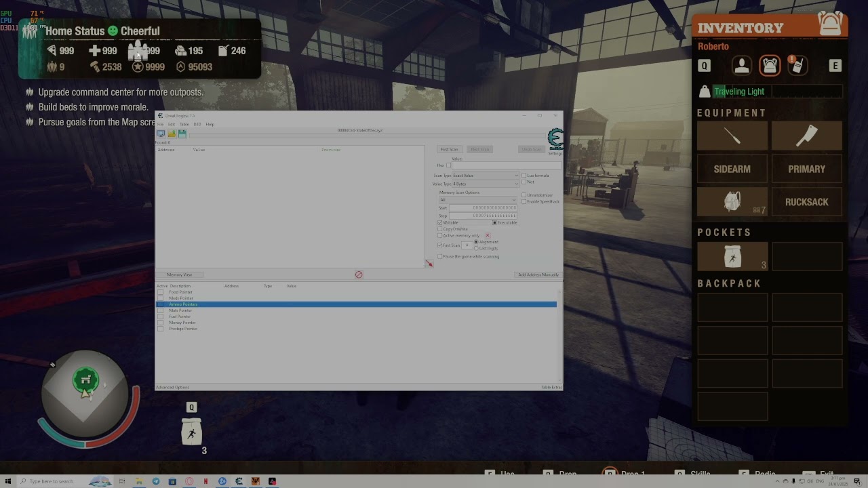Enable the Lua formula checkbox
Viewport: 868px width, 488px height.
(x=524, y=176)
